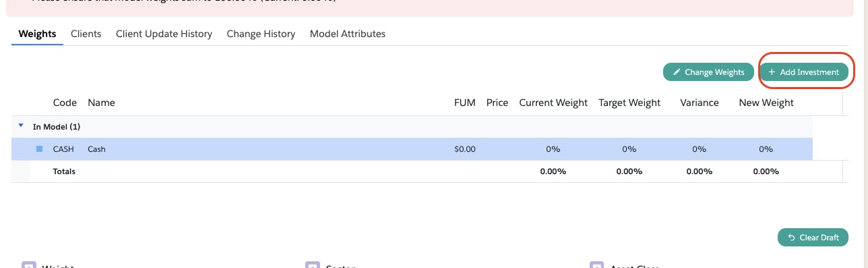Sort by the Target Weight column header

click(x=629, y=103)
